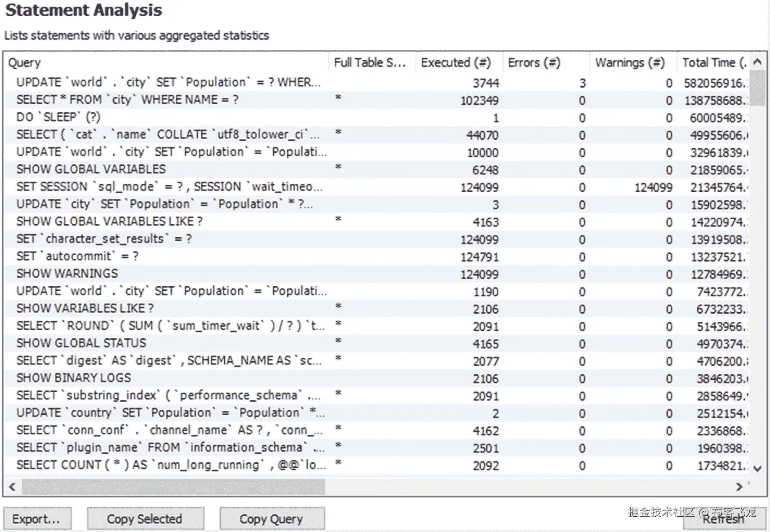Select the SELECT `cat`.`name` COLLATE row

point(377,135)
